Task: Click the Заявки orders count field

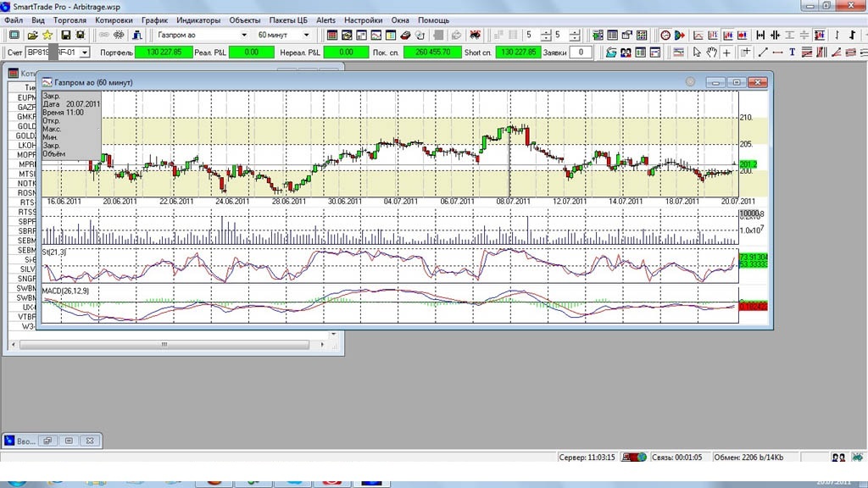Action: click(580, 53)
